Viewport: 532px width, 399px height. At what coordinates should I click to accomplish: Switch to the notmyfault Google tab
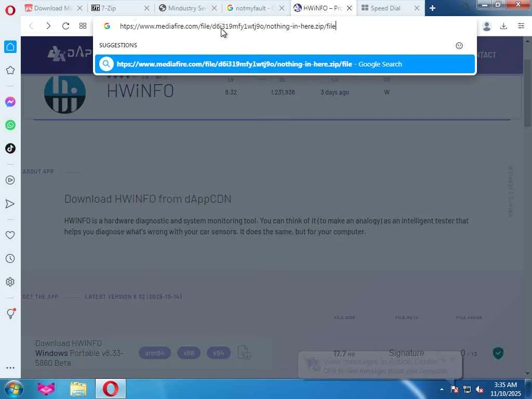click(x=254, y=8)
